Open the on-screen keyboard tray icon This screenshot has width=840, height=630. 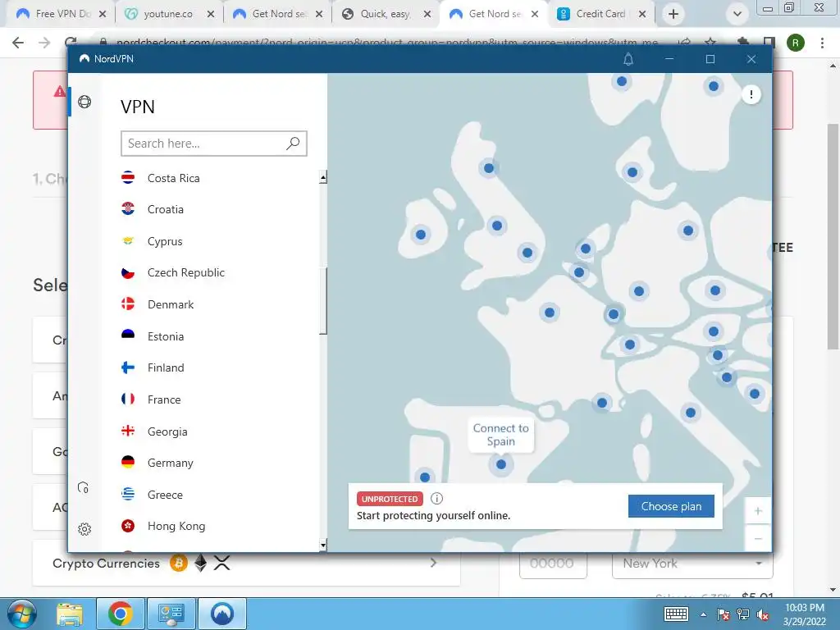pos(676,614)
